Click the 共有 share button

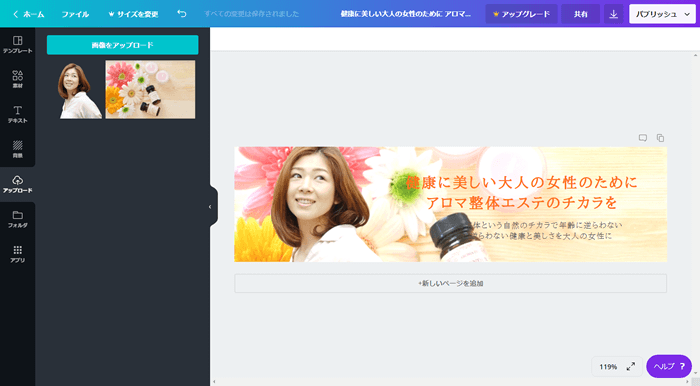580,14
